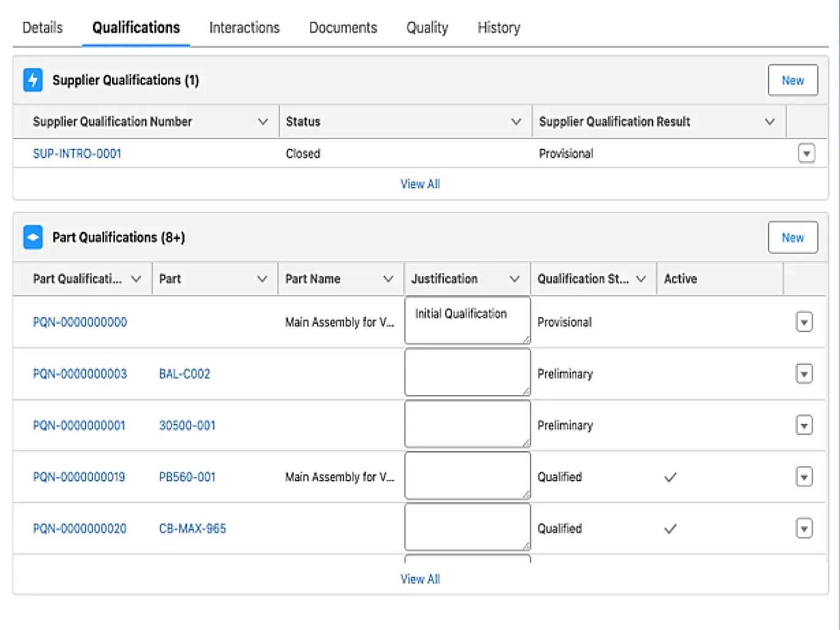Switch to the Quality tab
The image size is (840, 630).
coord(427,28)
